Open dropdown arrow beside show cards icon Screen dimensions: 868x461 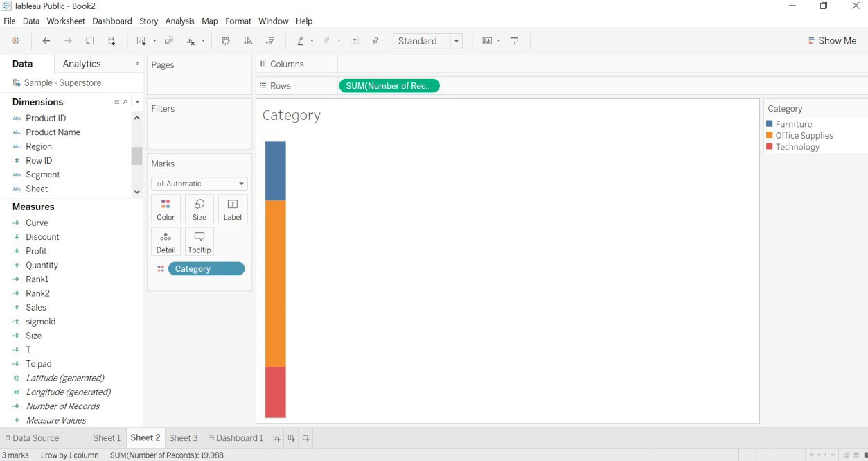(x=499, y=41)
